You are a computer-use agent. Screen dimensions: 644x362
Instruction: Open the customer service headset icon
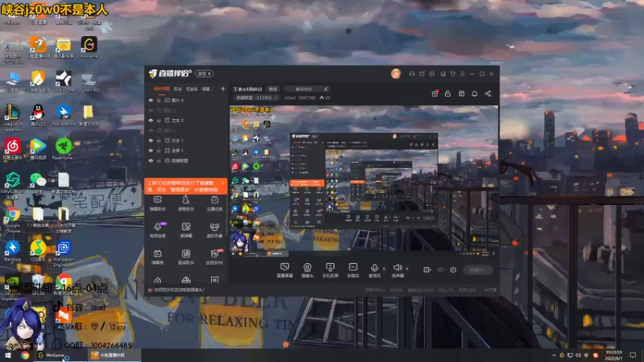(411, 74)
